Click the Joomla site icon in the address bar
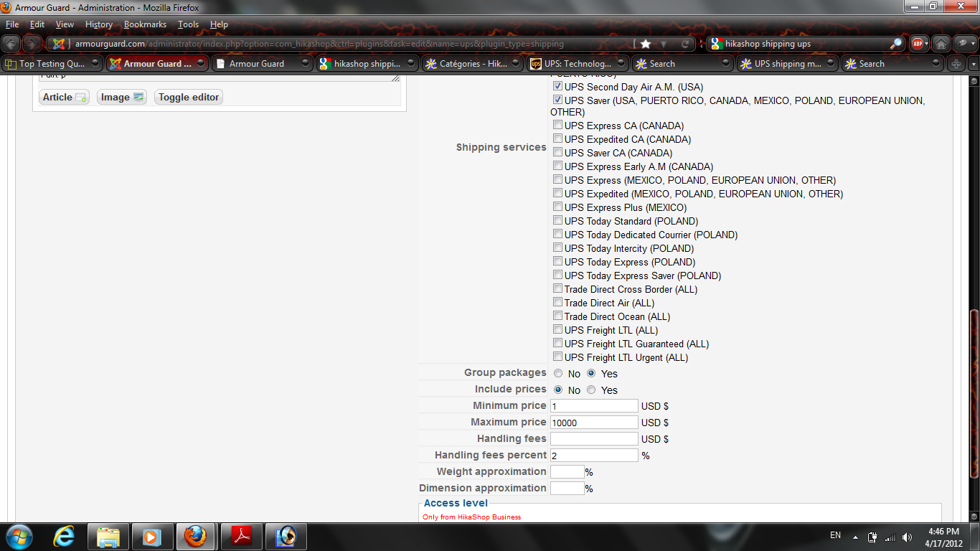This screenshot has width=980, height=551. coord(59,44)
